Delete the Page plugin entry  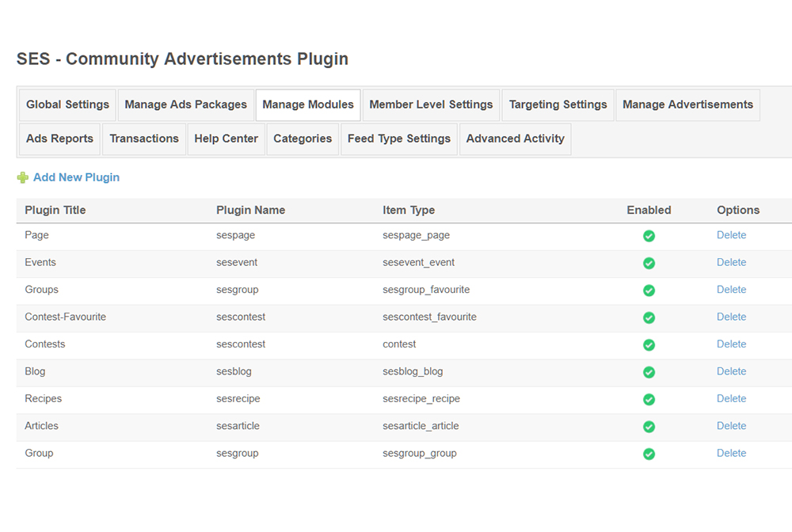pyautogui.click(x=731, y=235)
